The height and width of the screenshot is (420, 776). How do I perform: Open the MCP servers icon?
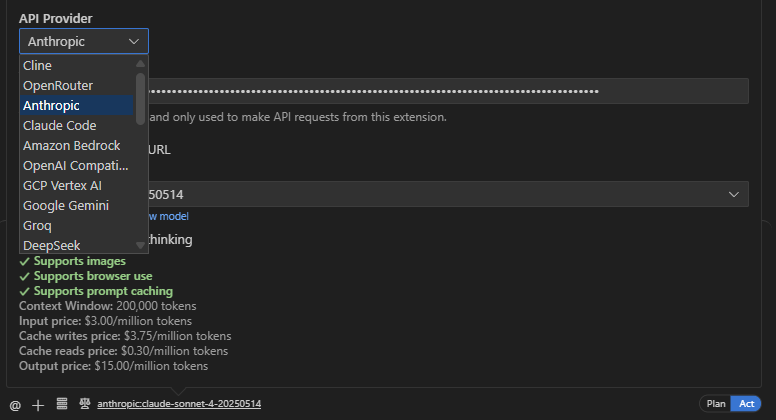(x=61, y=404)
